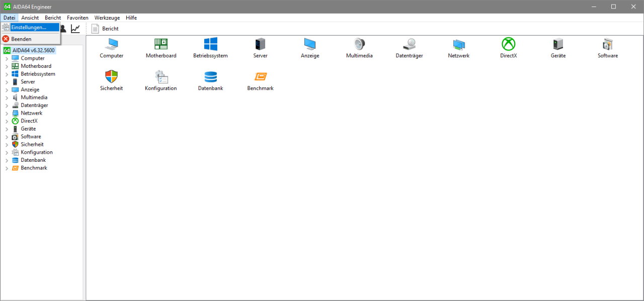
Task: Expand the Benchmark tree node arrow
Action: (x=7, y=168)
